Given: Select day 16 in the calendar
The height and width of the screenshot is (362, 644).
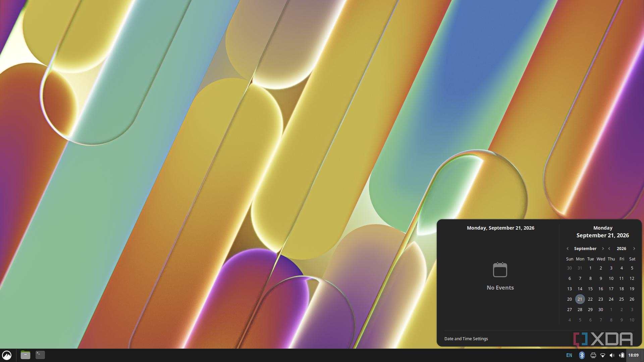Looking at the screenshot, I should [601, 289].
